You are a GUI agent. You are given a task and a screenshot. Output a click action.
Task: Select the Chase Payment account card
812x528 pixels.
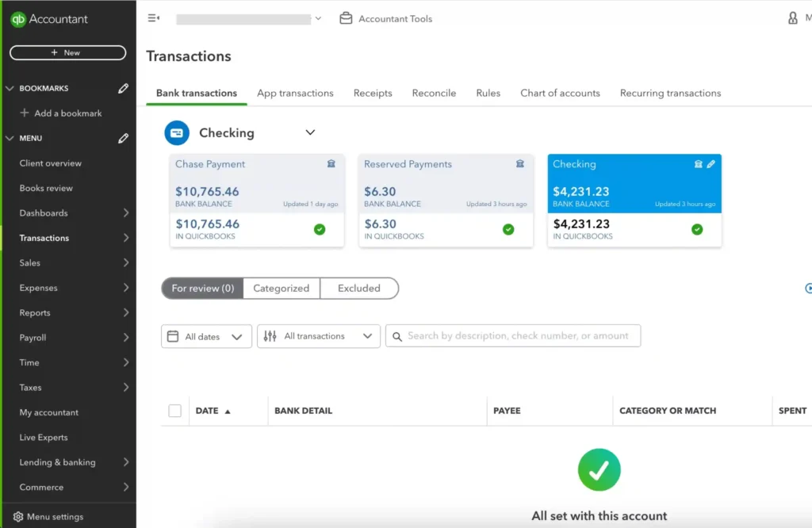[257, 201]
